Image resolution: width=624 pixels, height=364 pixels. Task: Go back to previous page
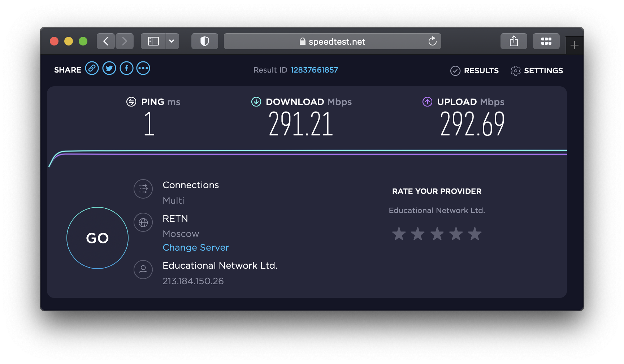coord(106,41)
